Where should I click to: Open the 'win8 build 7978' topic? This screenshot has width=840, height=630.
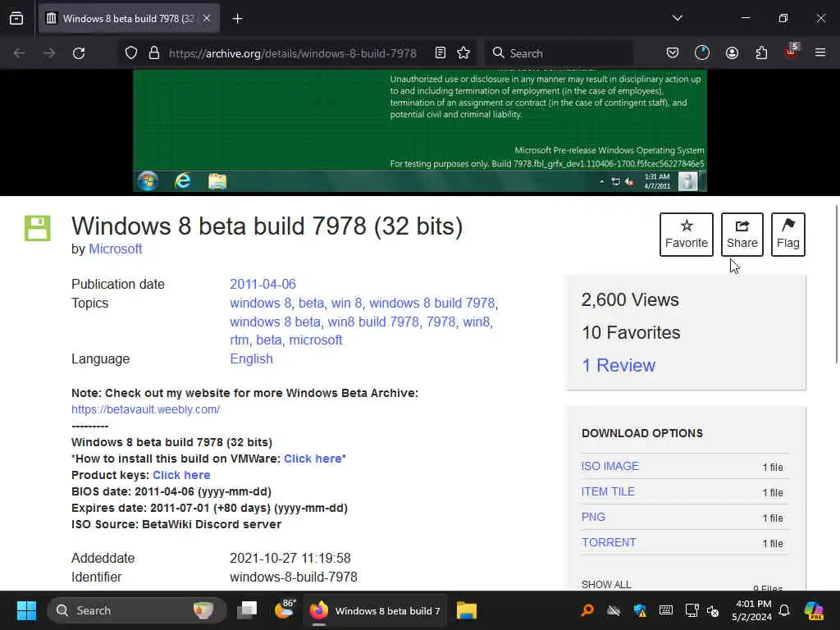(x=373, y=322)
